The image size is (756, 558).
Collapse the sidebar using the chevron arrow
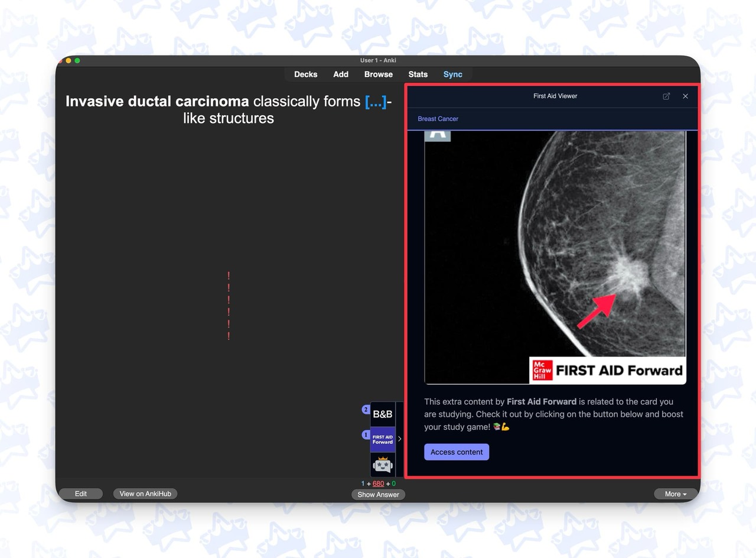click(399, 439)
